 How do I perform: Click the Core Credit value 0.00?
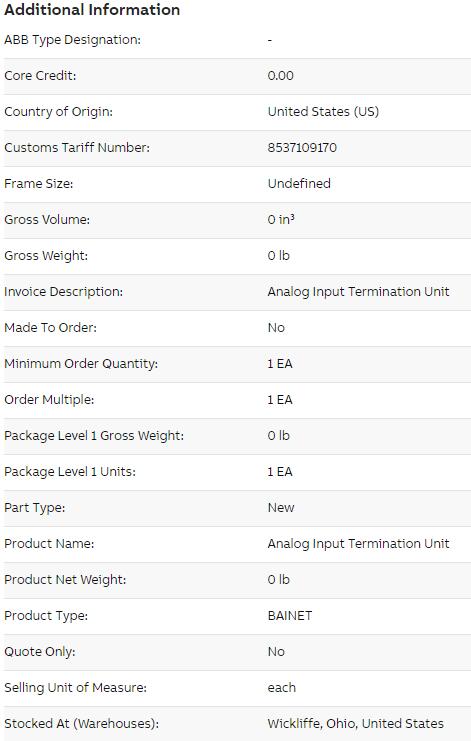[x=281, y=76]
